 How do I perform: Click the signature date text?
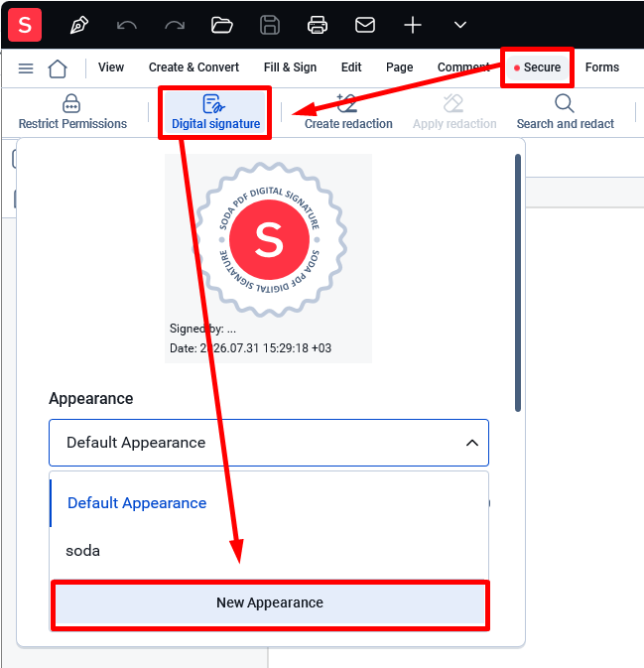pyautogui.click(x=250, y=348)
